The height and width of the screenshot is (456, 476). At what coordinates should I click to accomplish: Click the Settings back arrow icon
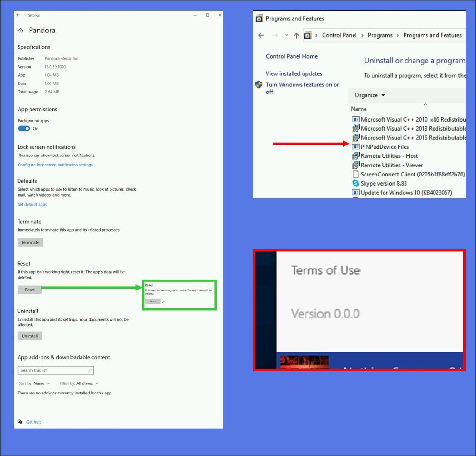(18, 15)
